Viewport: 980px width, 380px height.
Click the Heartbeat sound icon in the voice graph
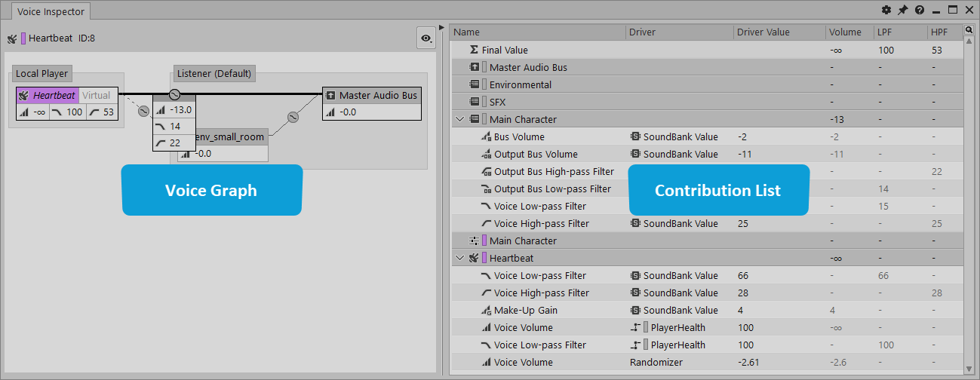point(23,96)
